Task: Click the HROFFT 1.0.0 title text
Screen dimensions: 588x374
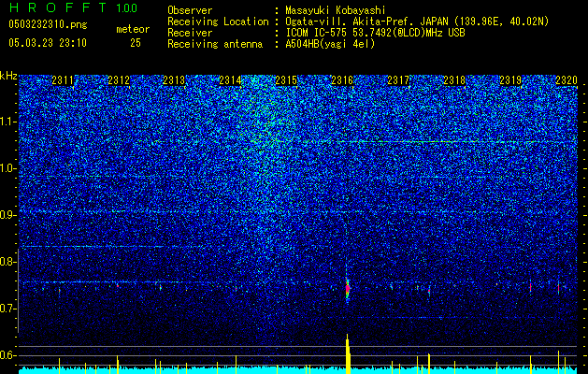Action: tap(73, 7)
